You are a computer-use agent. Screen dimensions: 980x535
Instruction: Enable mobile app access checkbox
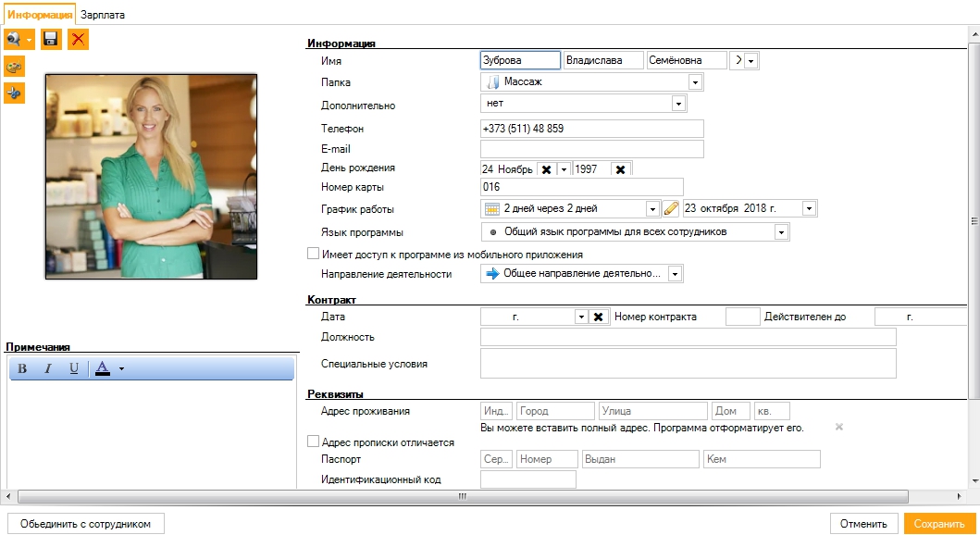(x=313, y=254)
